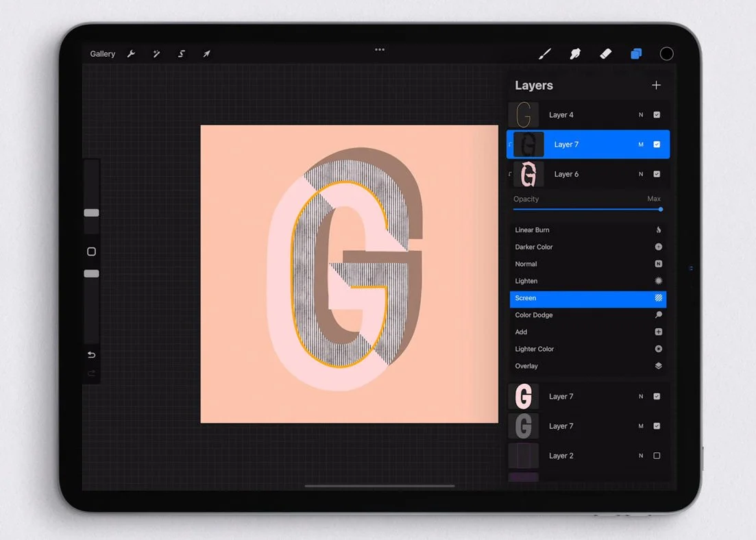Viewport: 756px width, 540px height.
Task: Open the Actions wrench menu
Action: (x=131, y=53)
